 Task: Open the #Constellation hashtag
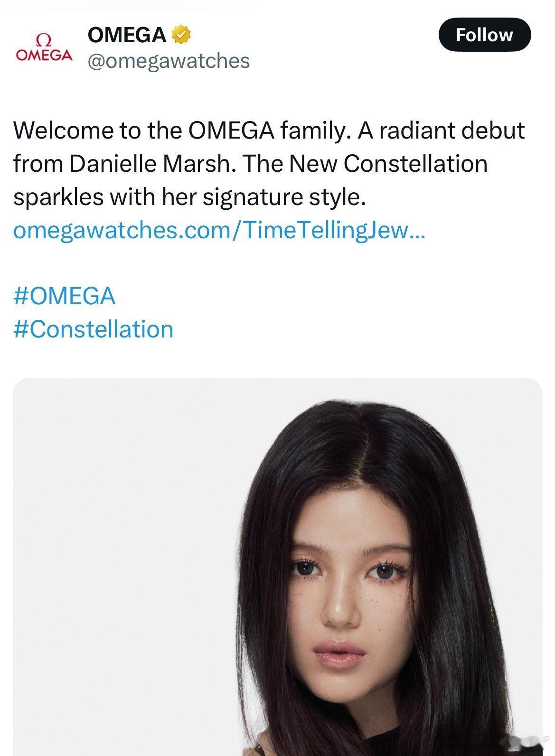(94, 329)
